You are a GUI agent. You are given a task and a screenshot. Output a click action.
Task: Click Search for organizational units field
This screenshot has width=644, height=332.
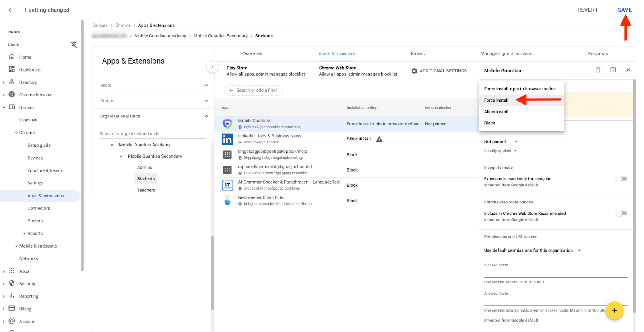[x=153, y=134]
